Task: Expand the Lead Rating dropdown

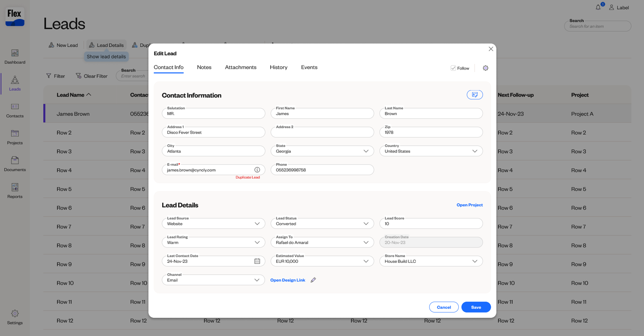Action: (x=257, y=243)
